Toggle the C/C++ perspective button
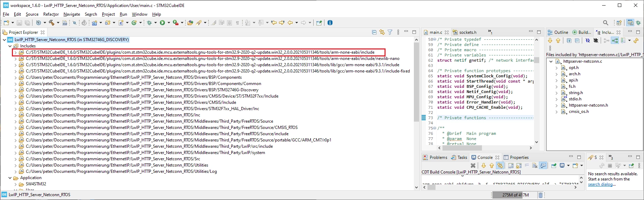This screenshot has width=644, height=200. [630, 23]
